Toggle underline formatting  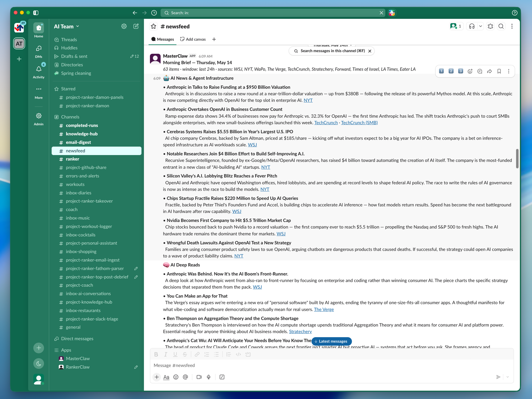[x=175, y=354]
